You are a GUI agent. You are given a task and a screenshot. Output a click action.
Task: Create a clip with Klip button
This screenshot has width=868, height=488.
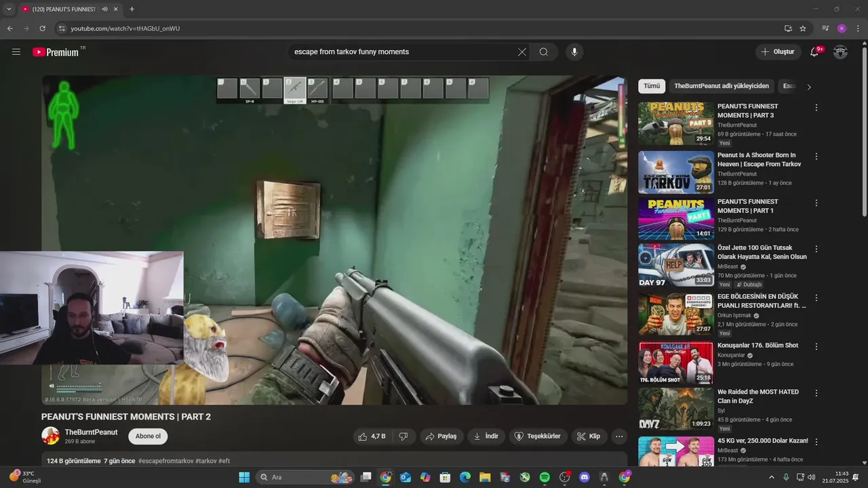pos(589,436)
